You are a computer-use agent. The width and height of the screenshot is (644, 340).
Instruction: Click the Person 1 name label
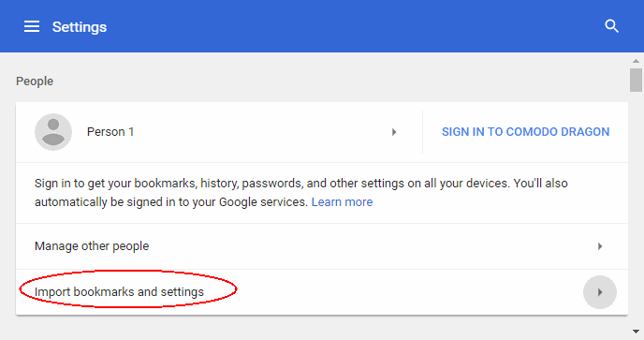110,131
